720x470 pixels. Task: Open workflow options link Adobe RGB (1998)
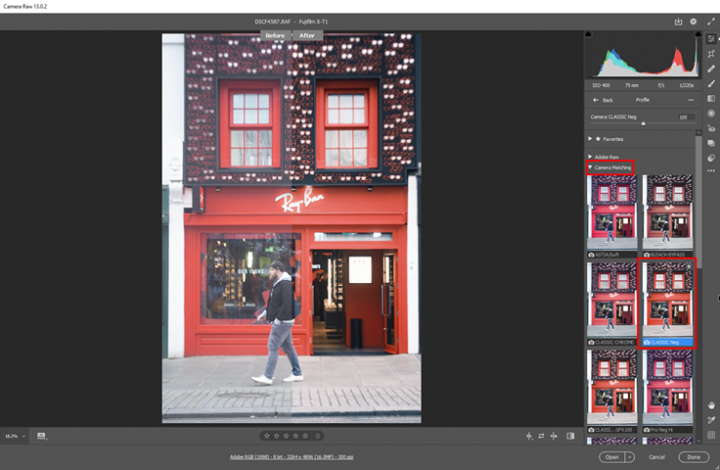tap(292, 457)
